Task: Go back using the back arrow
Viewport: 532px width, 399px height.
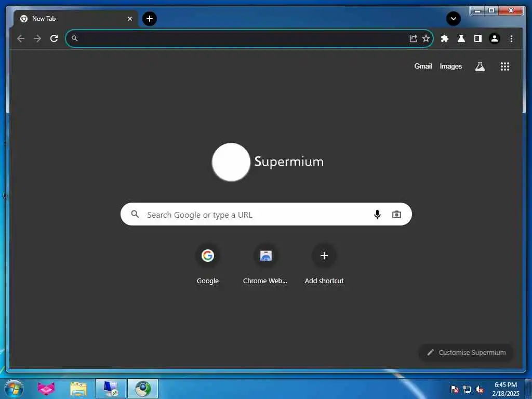Action: coord(21,38)
